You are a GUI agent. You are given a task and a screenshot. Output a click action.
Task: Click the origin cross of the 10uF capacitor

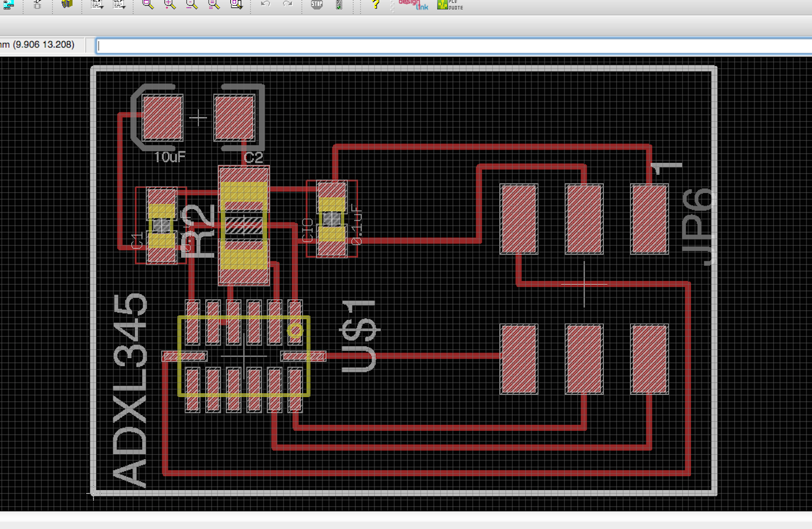click(198, 118)
